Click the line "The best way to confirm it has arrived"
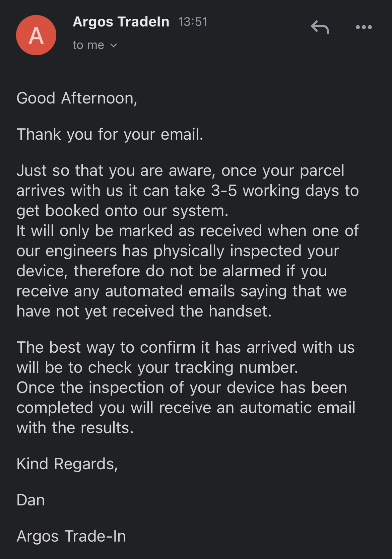The height and width of the screenshot is (559, 392). point(186,348)
